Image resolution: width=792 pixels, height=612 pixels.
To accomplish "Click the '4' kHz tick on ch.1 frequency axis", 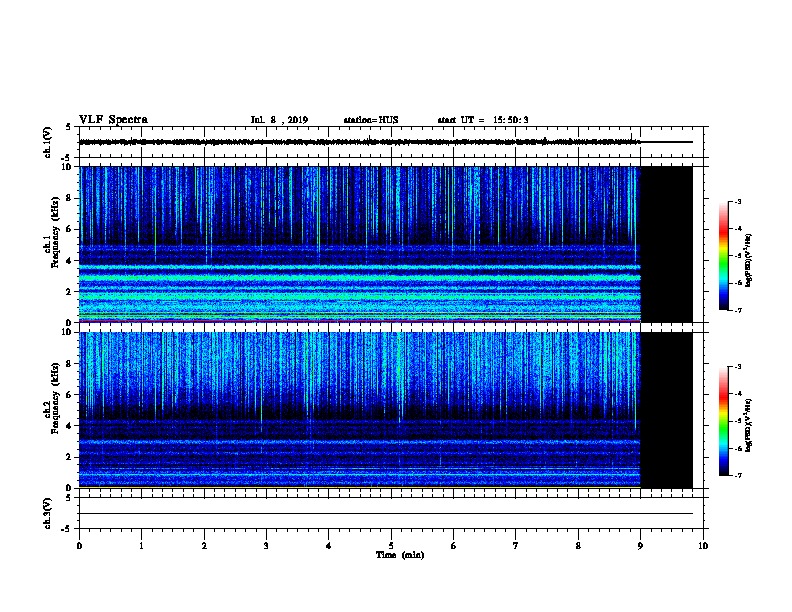I will click(x=71, y=261).
